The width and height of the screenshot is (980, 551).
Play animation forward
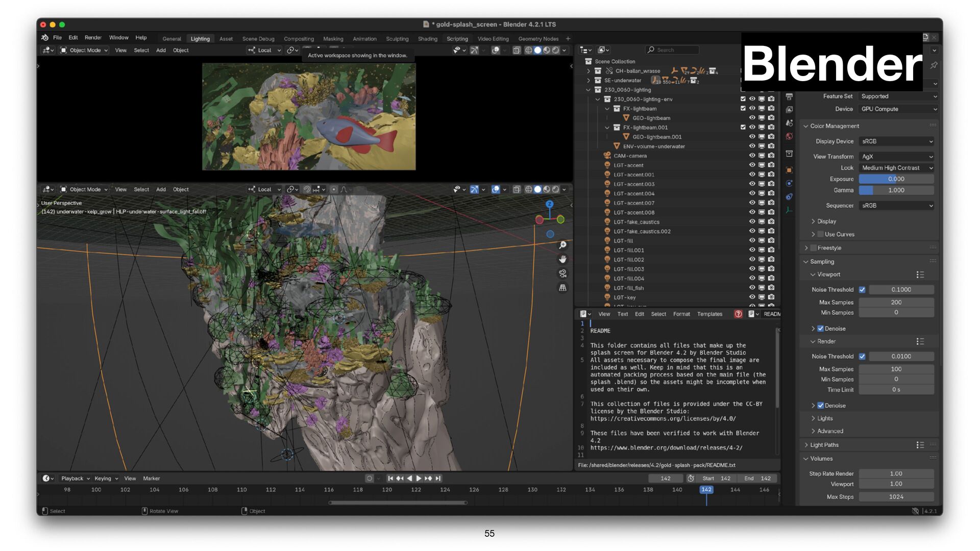(419, 479)
